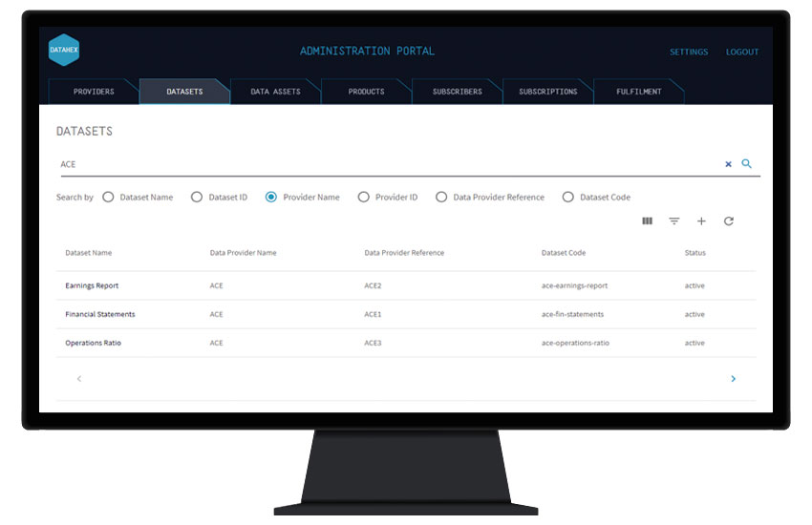Go to the next page arrow
812x525 pixels.
[x=733, y=379]
